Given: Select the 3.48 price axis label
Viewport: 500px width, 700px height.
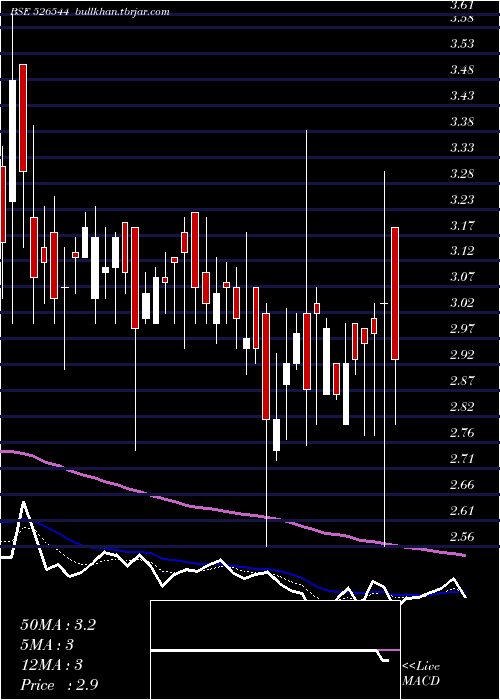Looking at the screenshot, I should (462, 70).
